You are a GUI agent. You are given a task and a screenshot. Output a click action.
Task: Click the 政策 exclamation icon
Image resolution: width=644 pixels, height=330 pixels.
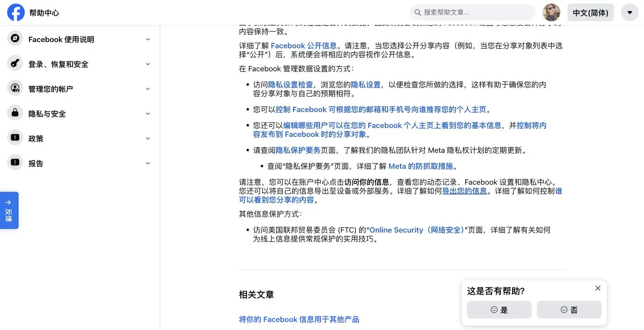coord(15,138)
